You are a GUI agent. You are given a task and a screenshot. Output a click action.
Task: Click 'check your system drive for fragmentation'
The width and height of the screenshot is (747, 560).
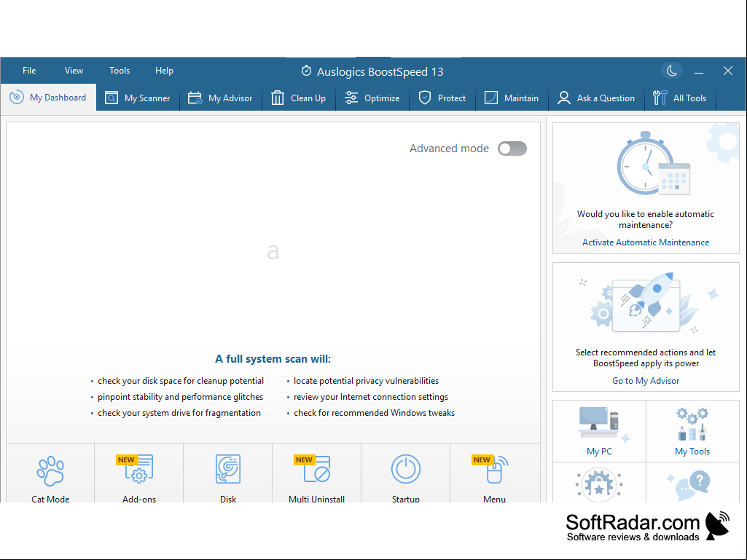coord(179,413)
